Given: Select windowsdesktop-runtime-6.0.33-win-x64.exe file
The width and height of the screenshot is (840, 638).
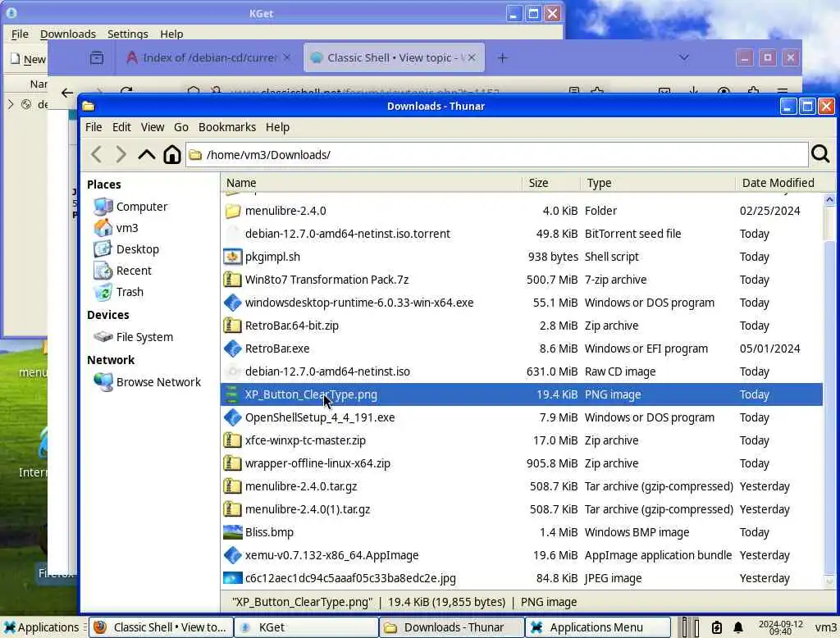Looking at the screenshot, I should [521, 303].
